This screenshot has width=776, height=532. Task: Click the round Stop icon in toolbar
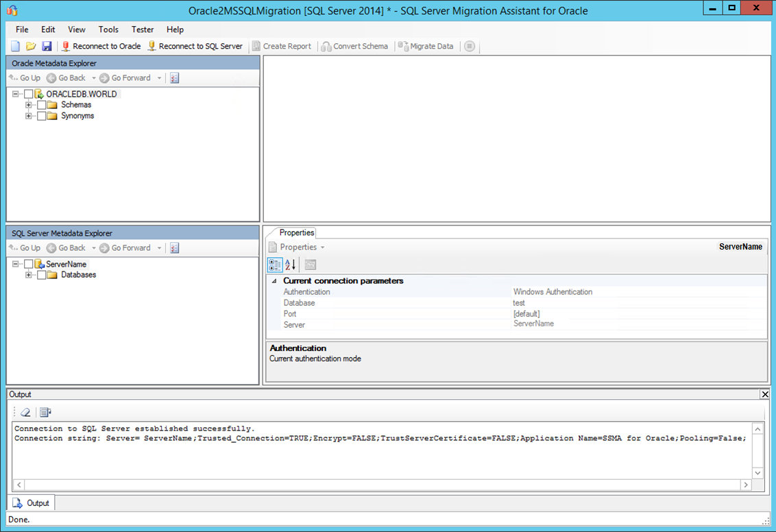click(470, 46)
